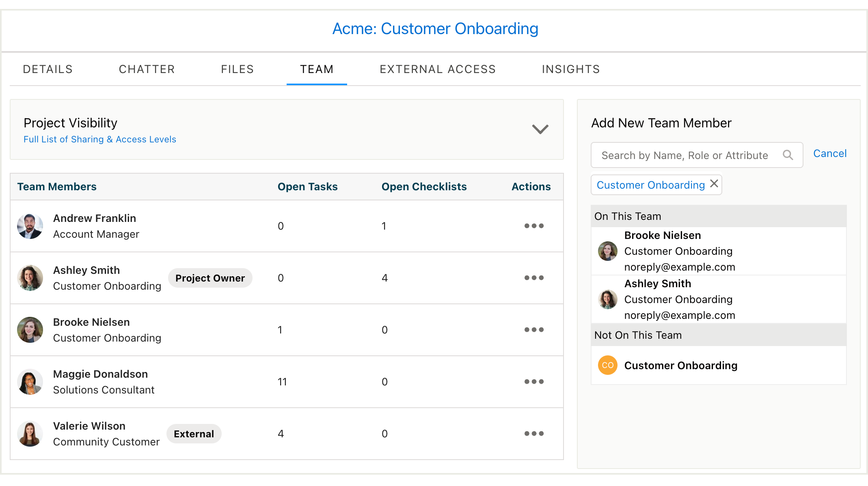Click the Account Manager role text

[x=96, y=234]
